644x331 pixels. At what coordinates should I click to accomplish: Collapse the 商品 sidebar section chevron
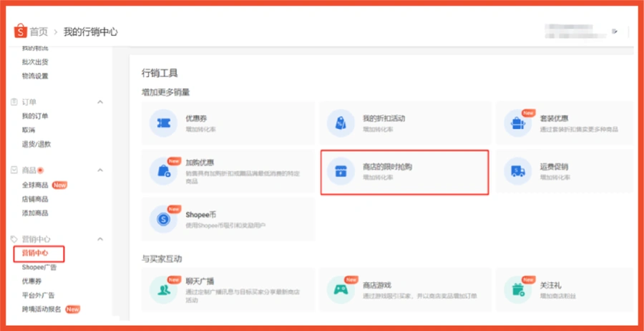pos(100,171)
